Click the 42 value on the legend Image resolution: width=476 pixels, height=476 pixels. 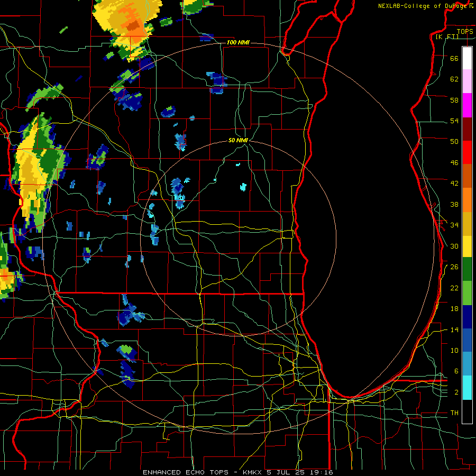454,183
